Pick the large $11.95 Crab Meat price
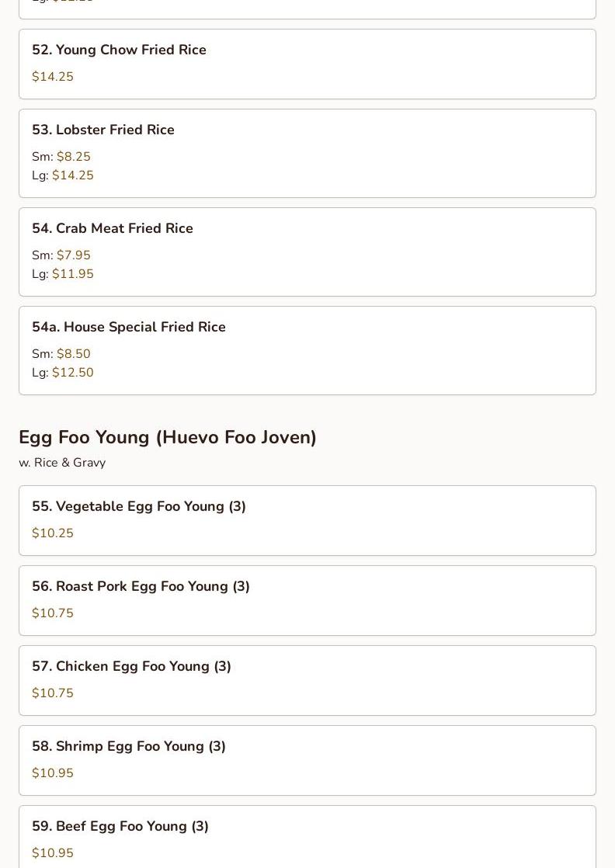Image resolution: width=615 pixels, height=868 pixels. click(72, 274)
